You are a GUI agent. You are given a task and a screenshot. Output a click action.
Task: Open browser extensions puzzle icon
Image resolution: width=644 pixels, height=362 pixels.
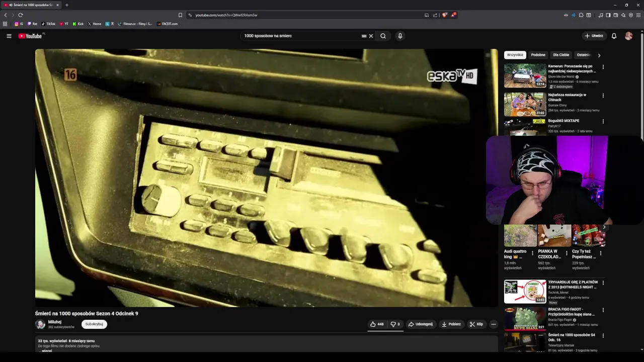581,15
